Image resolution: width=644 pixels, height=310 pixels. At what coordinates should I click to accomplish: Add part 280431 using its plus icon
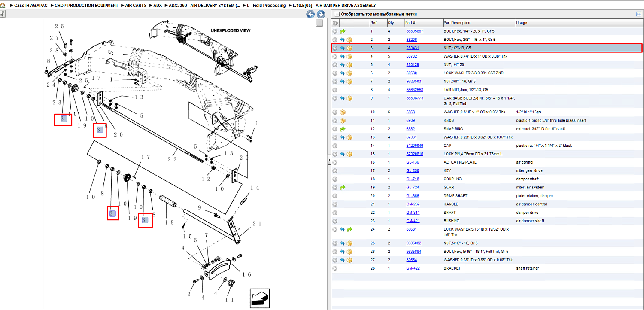pos(335,48)
